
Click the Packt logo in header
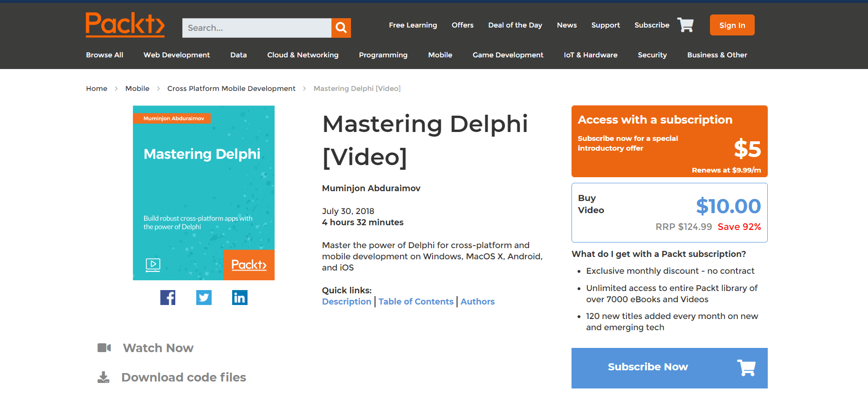[125, 25]
